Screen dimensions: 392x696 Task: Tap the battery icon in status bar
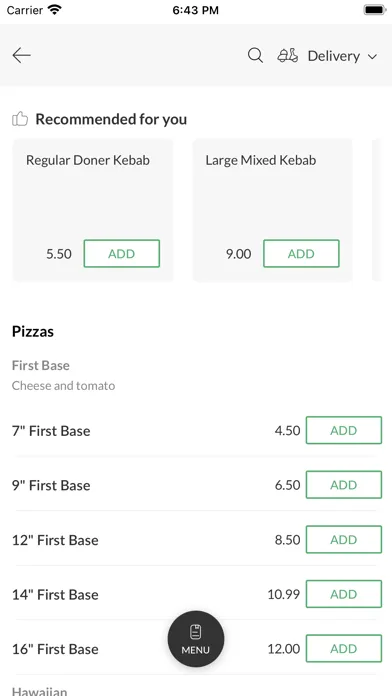(x=375, y=10)
